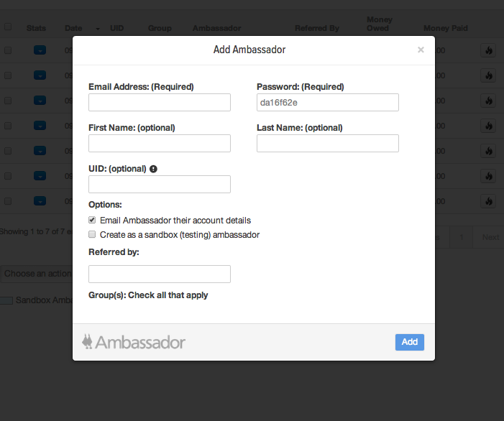Click the Add button
Image resolution: width=504 pixels, height=421 pixels.
(x=410, y=342)
